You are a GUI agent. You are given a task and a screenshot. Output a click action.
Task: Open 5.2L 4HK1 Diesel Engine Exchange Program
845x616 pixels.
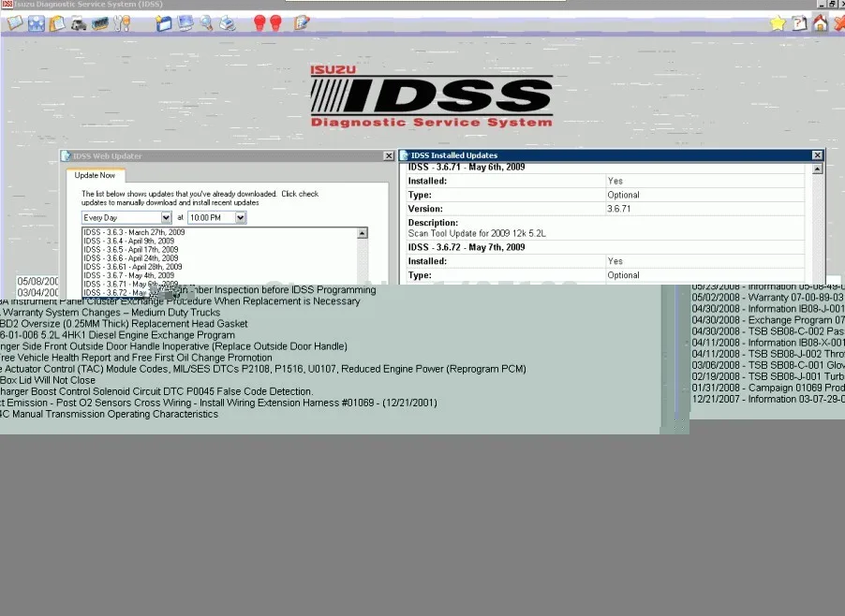point(117,335)
